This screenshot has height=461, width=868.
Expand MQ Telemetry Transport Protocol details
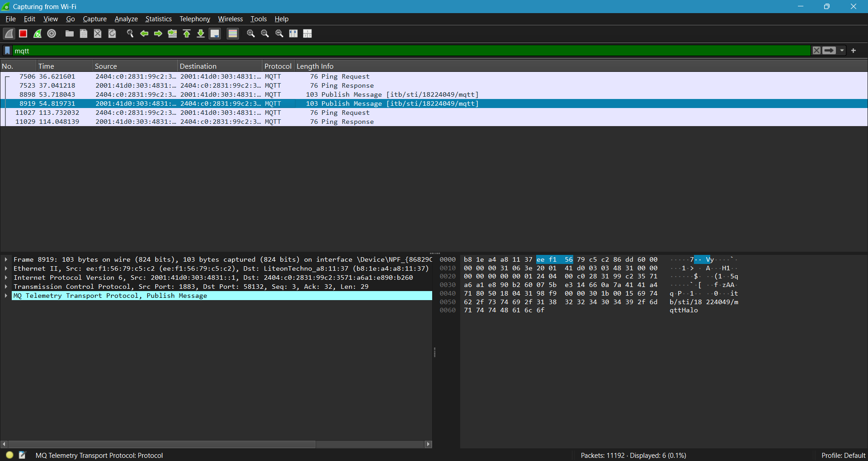[6, 296]
